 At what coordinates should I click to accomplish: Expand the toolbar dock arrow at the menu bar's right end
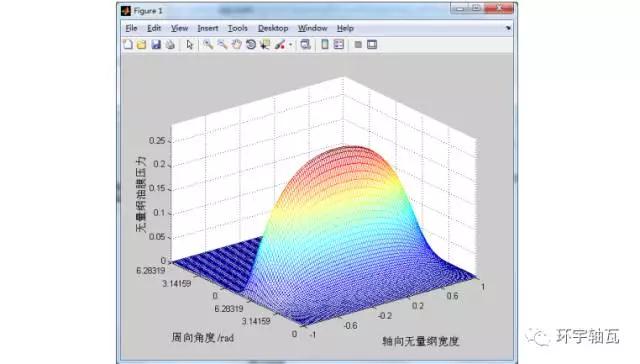[x=508, y=28]
